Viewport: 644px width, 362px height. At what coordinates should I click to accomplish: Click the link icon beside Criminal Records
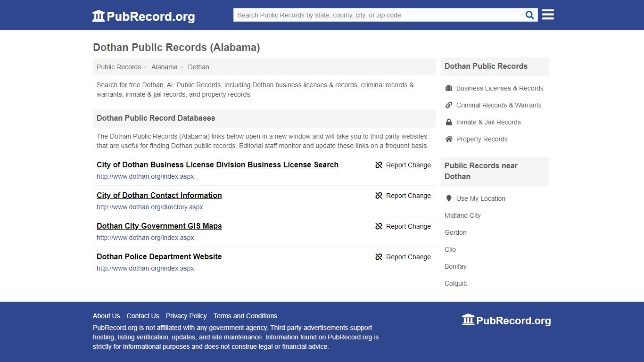click(x=449, y=105)
